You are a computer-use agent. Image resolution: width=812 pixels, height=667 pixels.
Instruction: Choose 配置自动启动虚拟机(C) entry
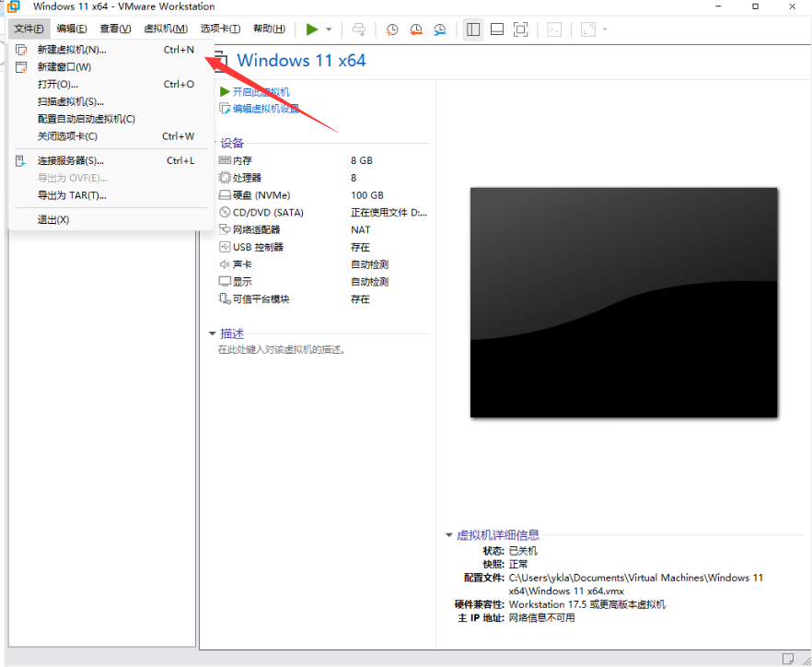point(110,119)
